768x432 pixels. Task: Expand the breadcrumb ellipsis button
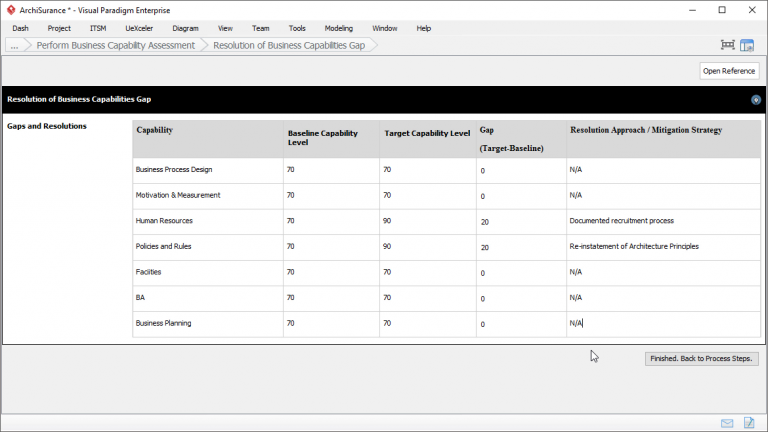tap(15, 46)
